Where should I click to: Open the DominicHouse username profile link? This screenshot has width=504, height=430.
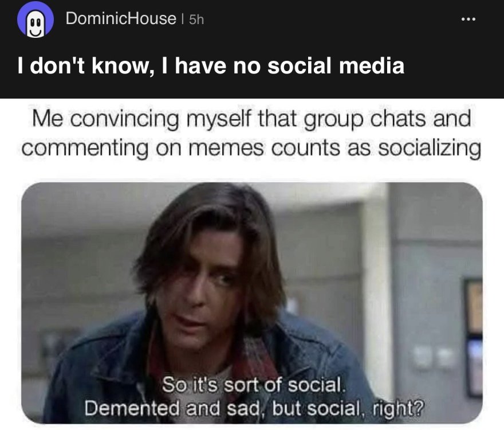pyautogui.click(x=120, y=18)
